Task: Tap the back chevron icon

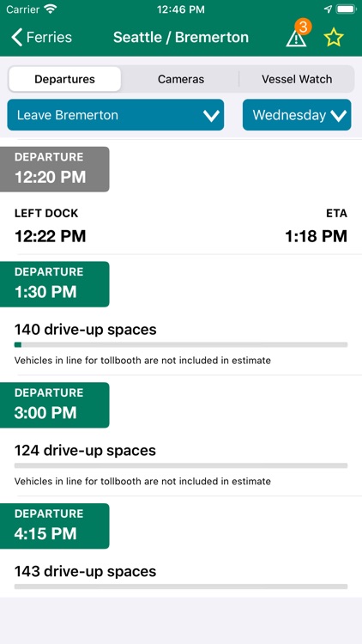Action: coord(17,38)
